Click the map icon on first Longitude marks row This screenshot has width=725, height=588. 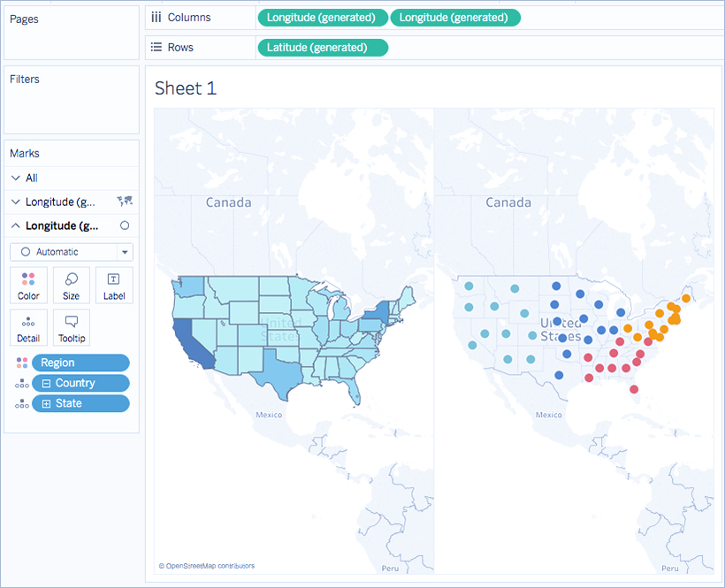coord(124,202)
